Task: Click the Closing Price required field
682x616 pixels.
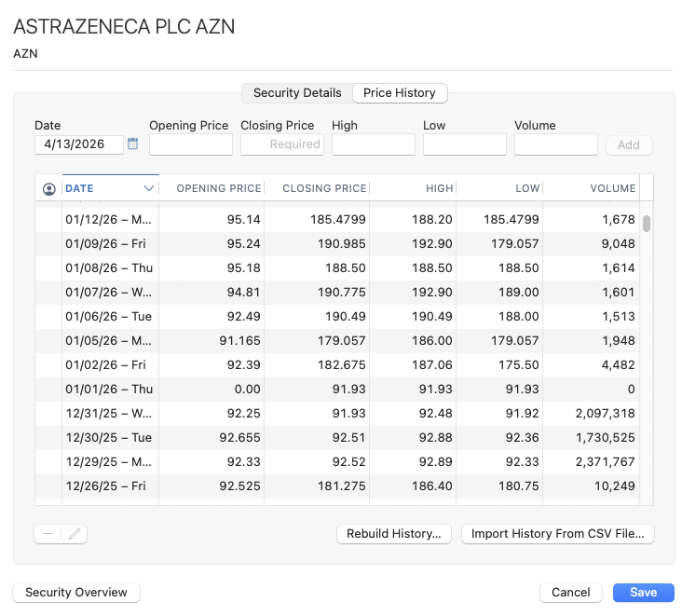Action: pyautogui.click(x=282, y=144)
